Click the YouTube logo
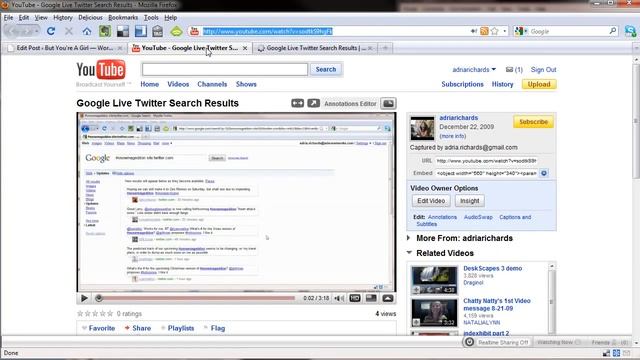The image size is (640, 360). (x=101, y=70)
